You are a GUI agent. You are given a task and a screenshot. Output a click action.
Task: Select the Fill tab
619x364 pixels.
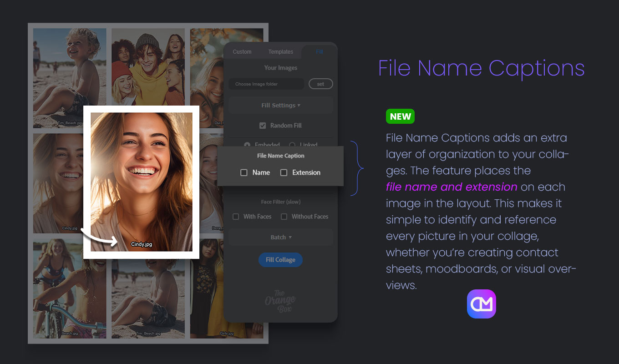point(320,52)
